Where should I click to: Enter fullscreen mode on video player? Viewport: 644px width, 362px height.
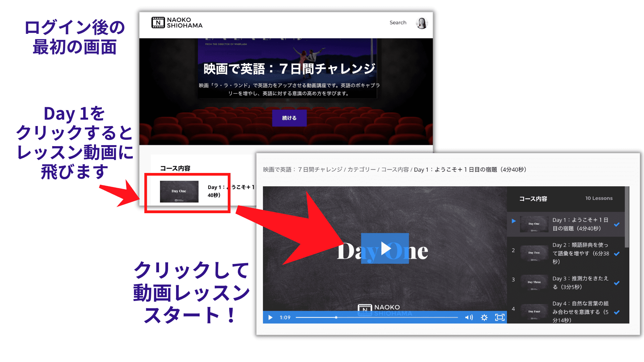[x=500, y=317]
